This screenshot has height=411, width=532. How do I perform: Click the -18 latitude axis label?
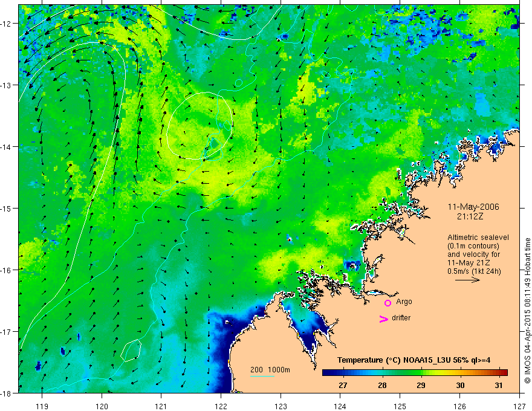coord(6,393)
